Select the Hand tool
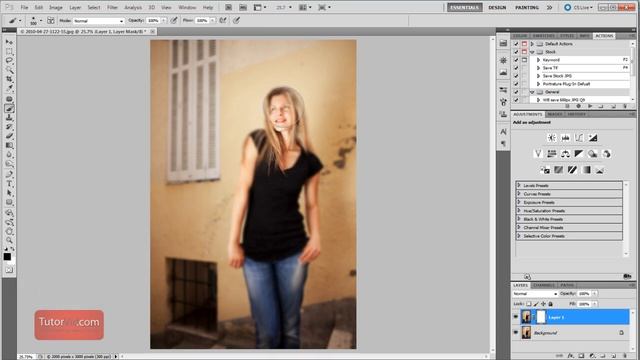Image resolution: width=640 pixels, height=360 pixels. (9, 231)
